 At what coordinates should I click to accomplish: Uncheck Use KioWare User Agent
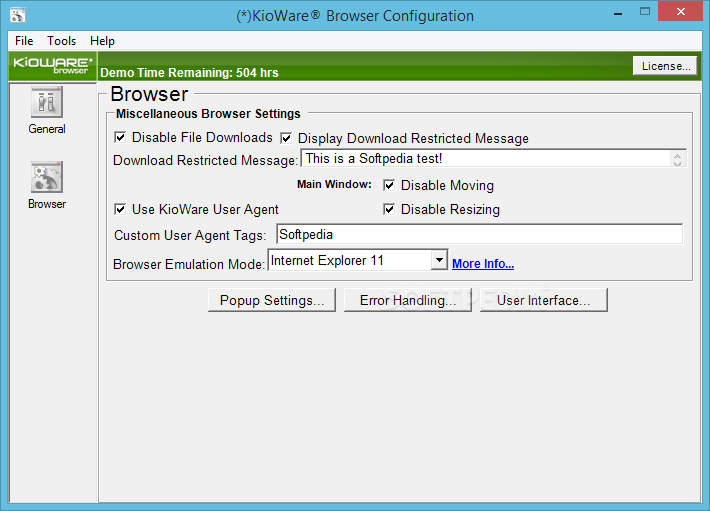[120, 209]
